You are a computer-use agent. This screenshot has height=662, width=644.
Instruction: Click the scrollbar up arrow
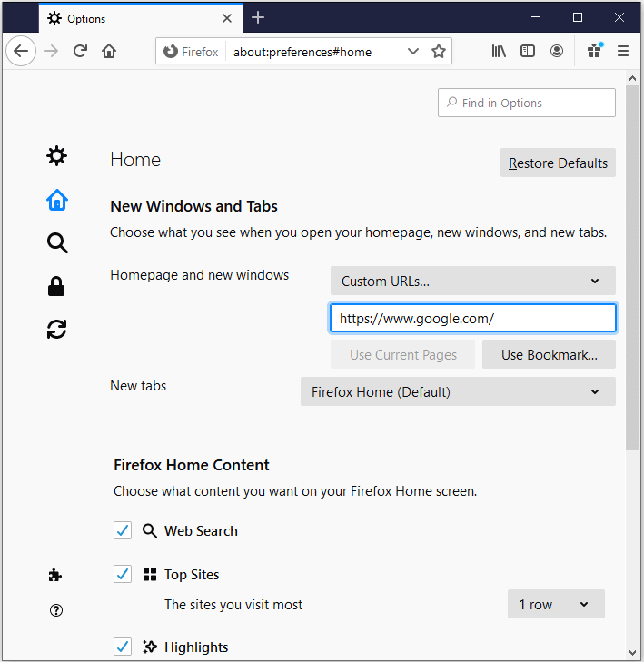coord(632,78)
